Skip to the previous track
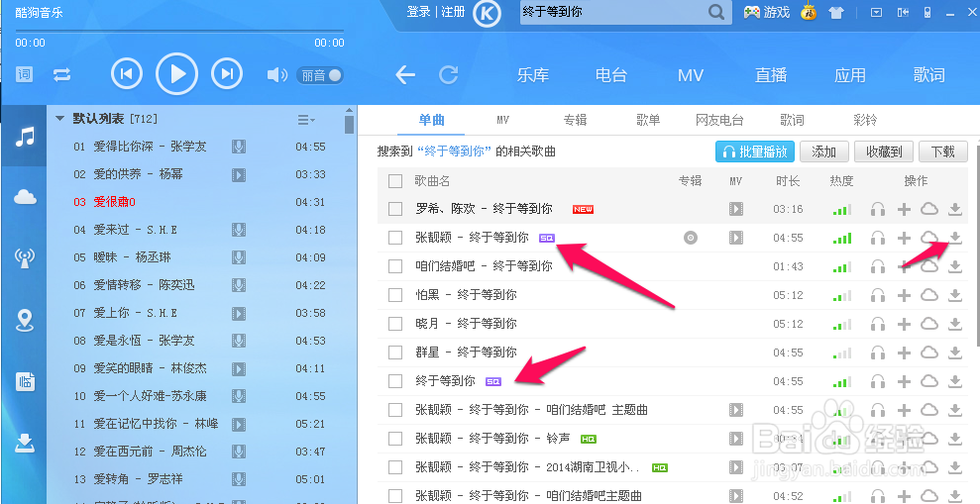Screen dimensions: 980x504 coord(126,74)
